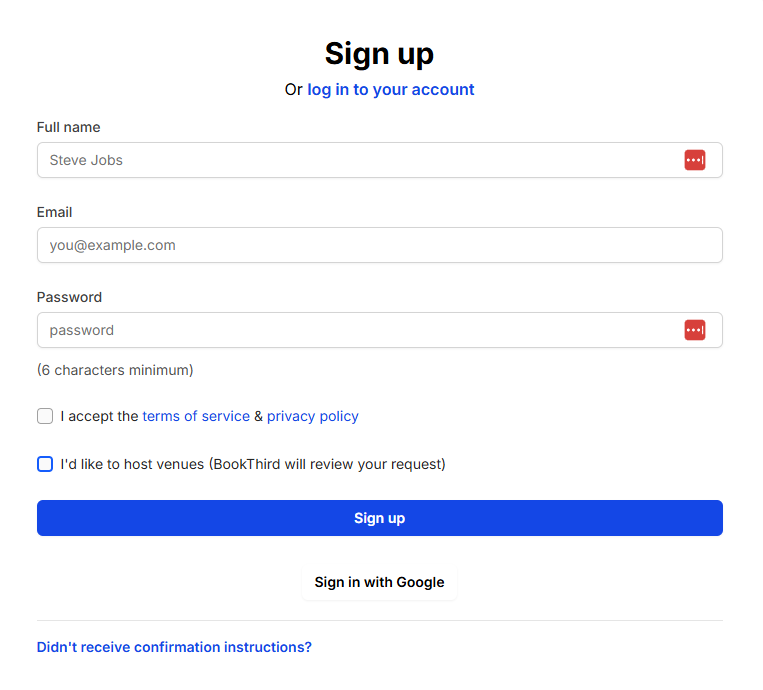The height and width of the screenshot is (690, 763).
Task: Click the password manager icon in Password field
Action: tap(694, 330)
